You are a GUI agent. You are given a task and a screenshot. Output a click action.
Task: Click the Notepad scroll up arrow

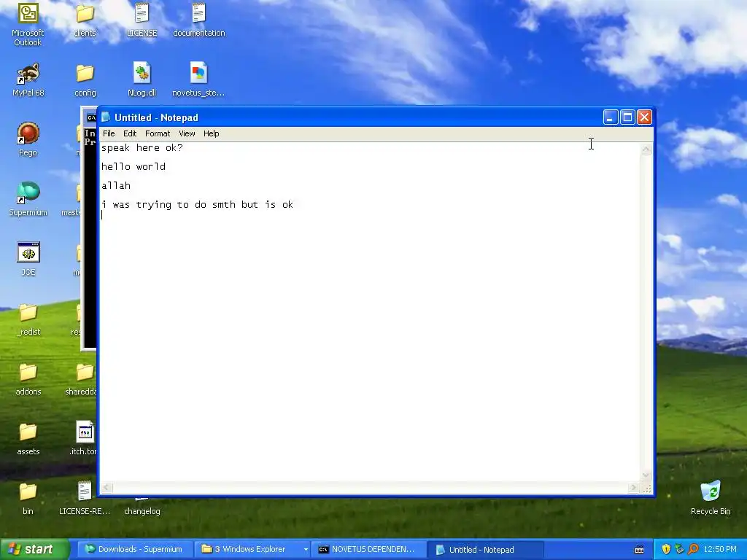coord(646,149)
